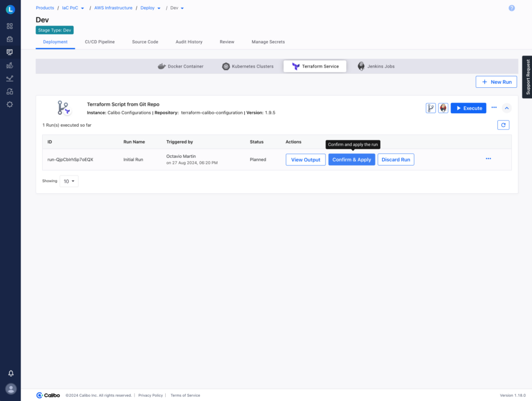Image resolution: width=532 pixels, height=401 pixels.
Task: Click the New Run button
Action: 496,82
